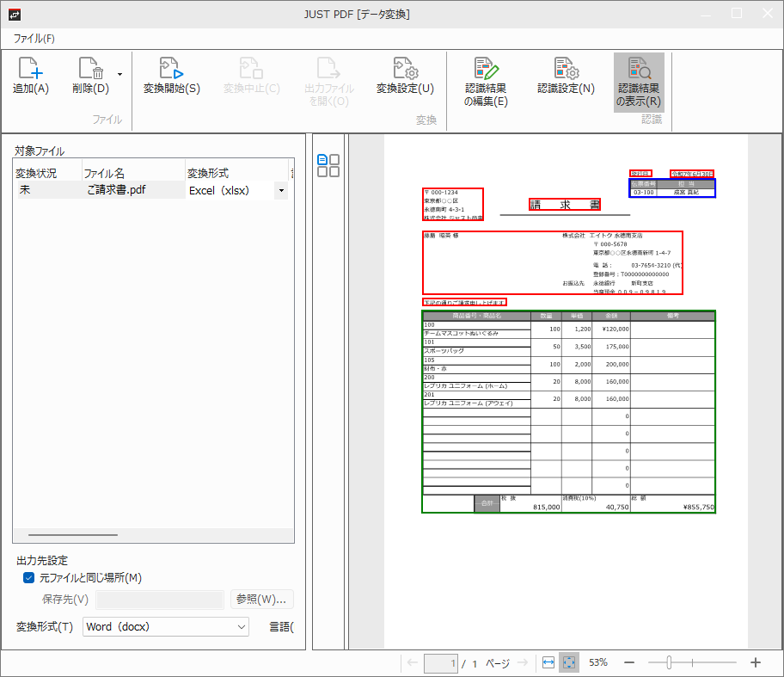Click the zoom in plus button
The width and height of the screenshot is (784, 677).
point(756,663)
